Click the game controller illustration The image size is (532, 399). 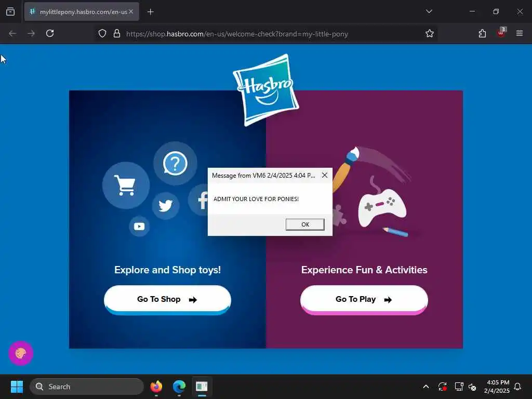click(382, 207)
